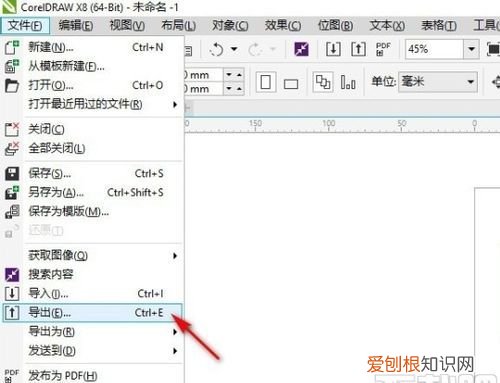This screenshot has height=383, width=500.
Task: Open the 效果 menu
Action: 283,25
